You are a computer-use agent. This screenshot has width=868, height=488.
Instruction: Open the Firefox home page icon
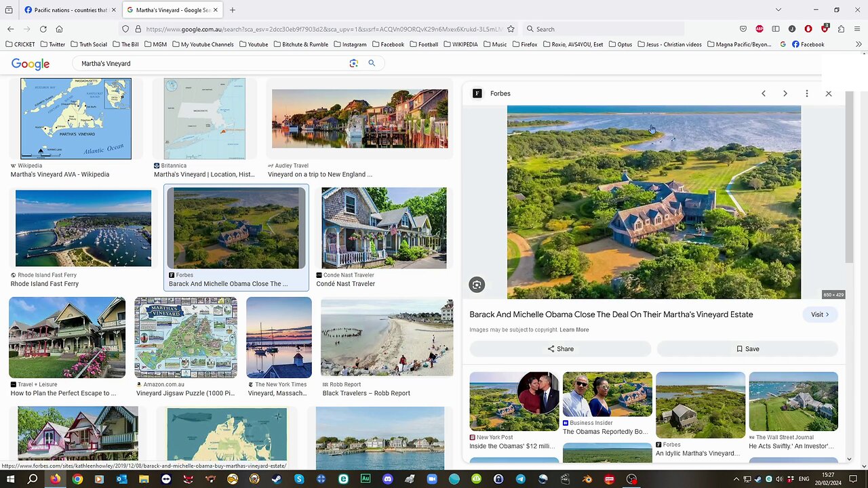59,29
